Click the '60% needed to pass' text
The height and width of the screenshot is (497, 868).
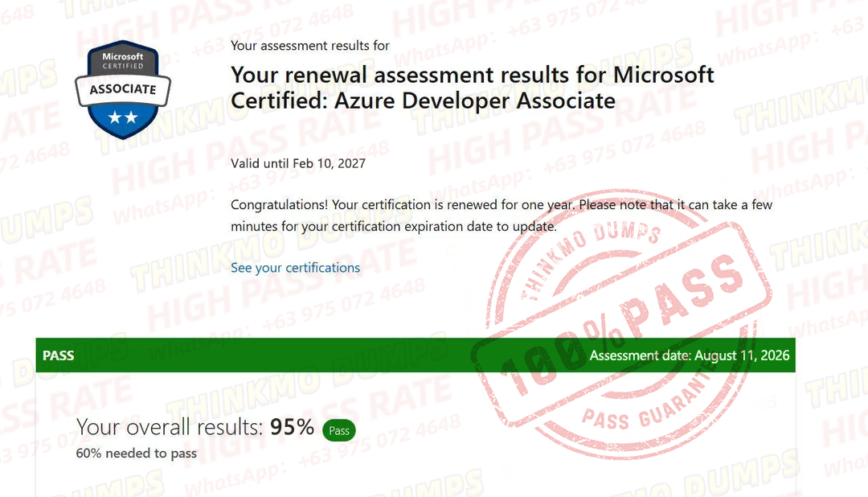pos(136,454)
